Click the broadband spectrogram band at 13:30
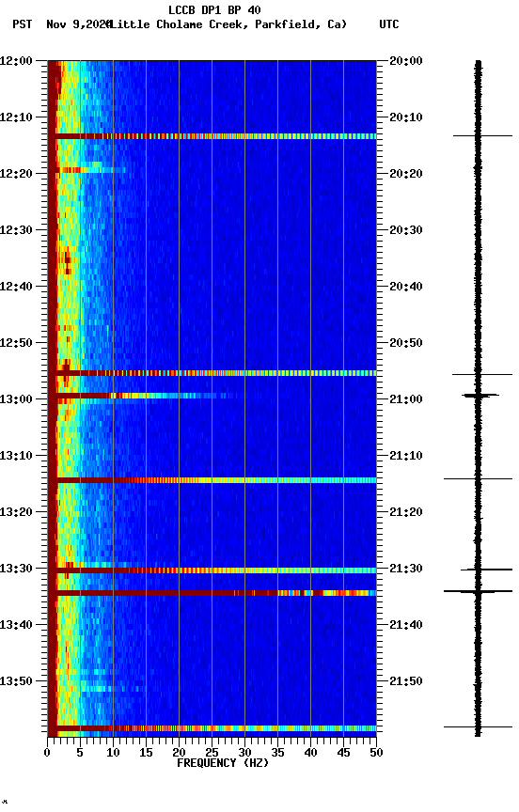 click(212, 570)
